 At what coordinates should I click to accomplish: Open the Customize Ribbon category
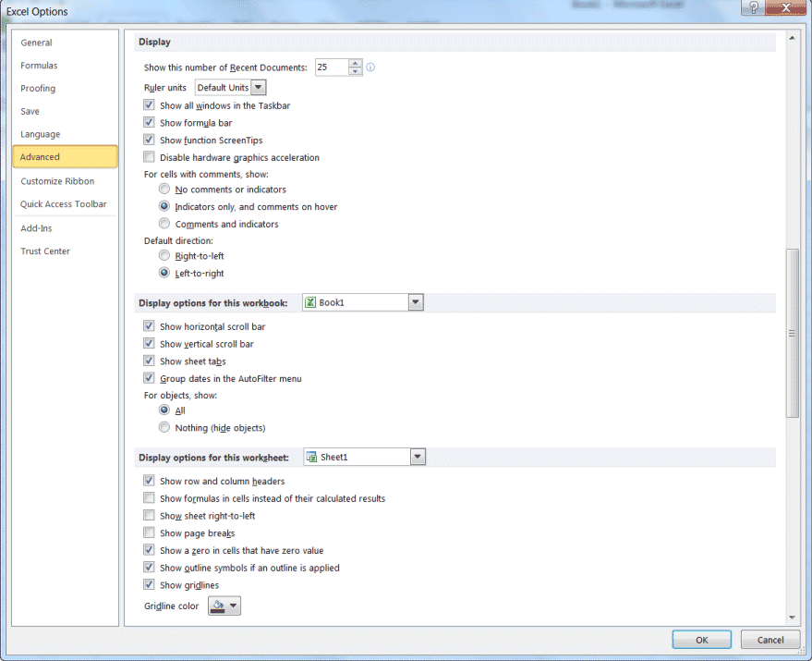(x=65, y=181)
